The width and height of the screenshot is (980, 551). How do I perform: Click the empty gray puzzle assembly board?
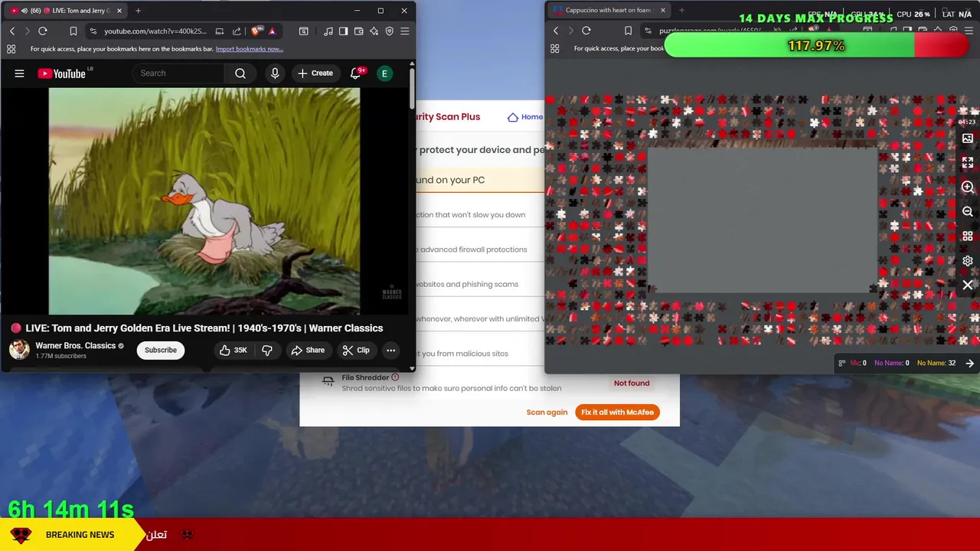[763, 220]
